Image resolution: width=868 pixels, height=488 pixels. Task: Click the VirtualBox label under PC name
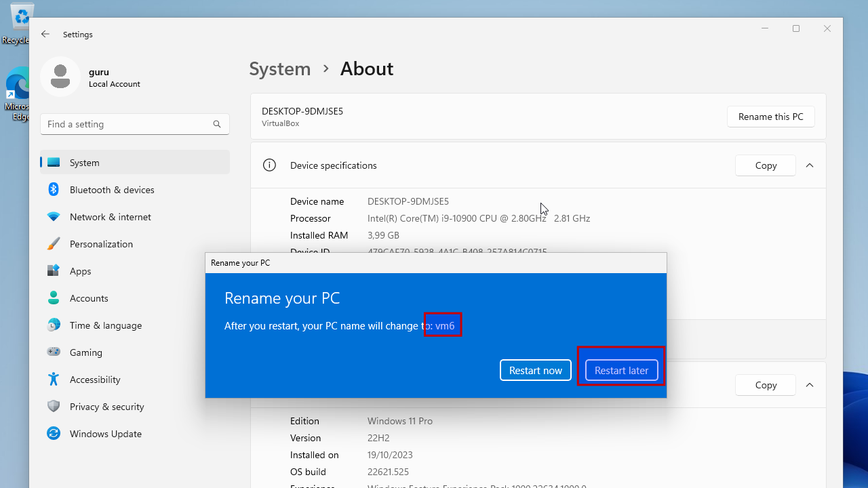(280, 123)
